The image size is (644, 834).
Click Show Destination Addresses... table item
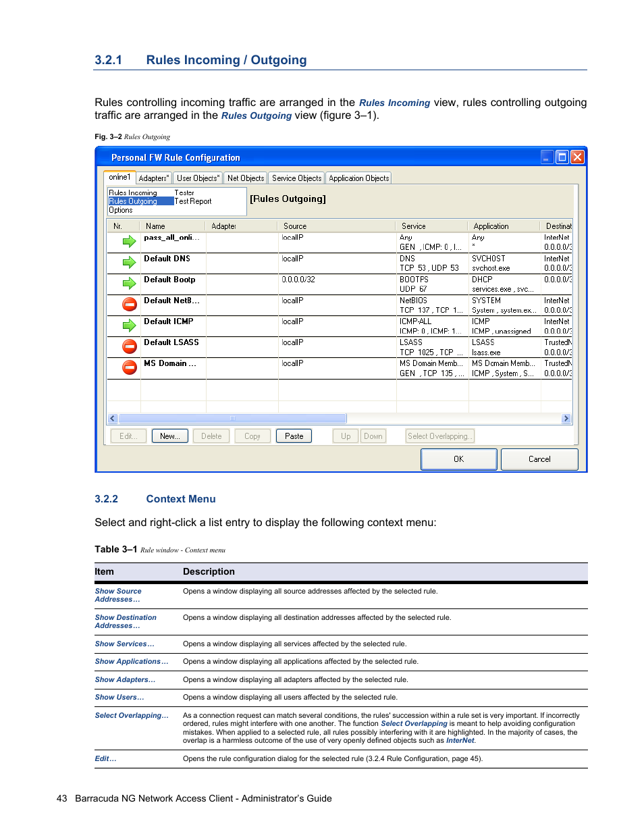(126, 621)
